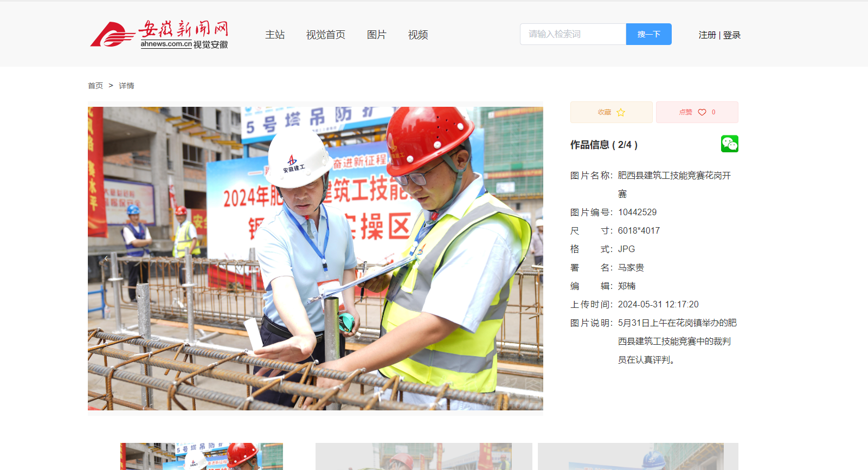Share via the green WeChat icon
Viewport: 868px width, 470px height.
[x=729, y=144]
